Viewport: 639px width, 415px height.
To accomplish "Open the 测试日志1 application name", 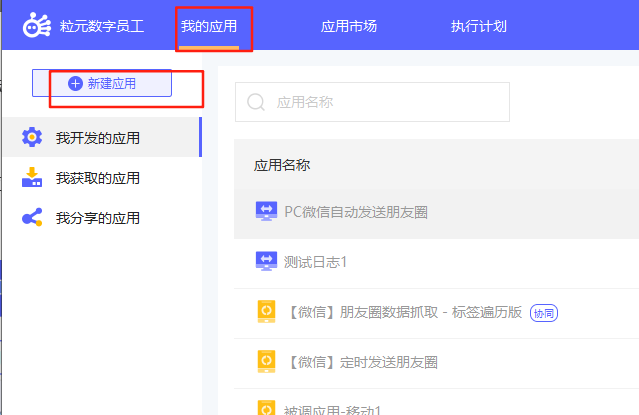I will point(316,262).
